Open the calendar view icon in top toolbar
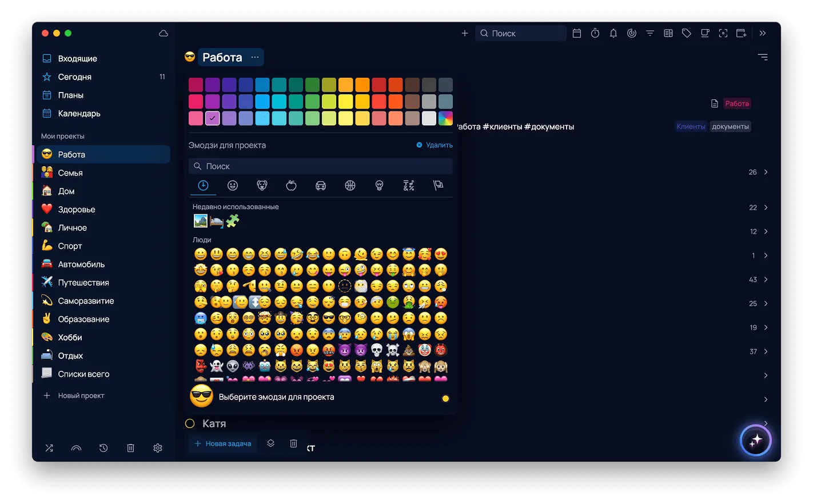Viewport: 813px width, 504px height. click(x=577, y=33)
